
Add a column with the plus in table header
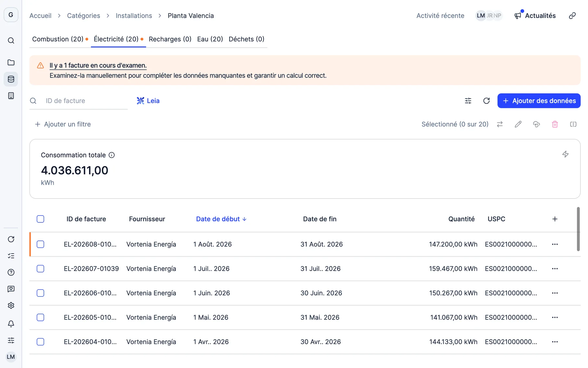(555, 219)
